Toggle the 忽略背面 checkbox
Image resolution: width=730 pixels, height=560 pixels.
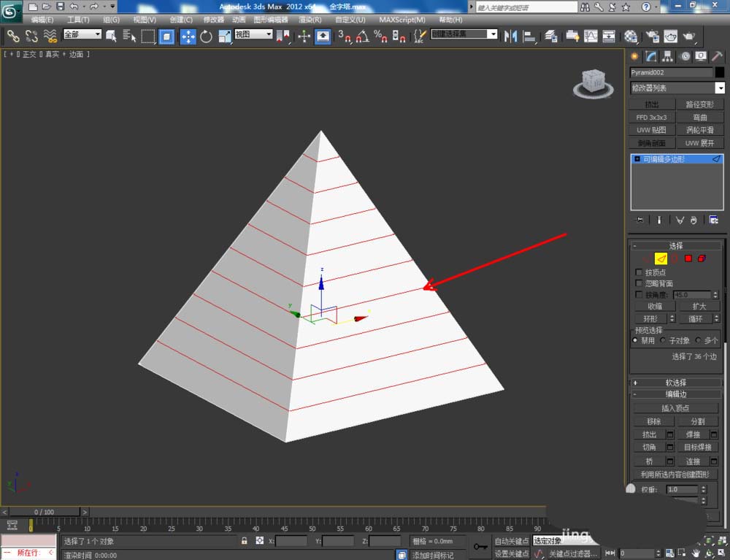coord(639,283)
